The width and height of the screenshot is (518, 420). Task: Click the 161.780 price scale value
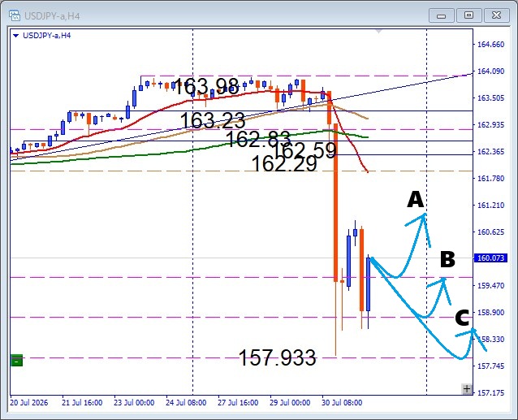(491, 178)
